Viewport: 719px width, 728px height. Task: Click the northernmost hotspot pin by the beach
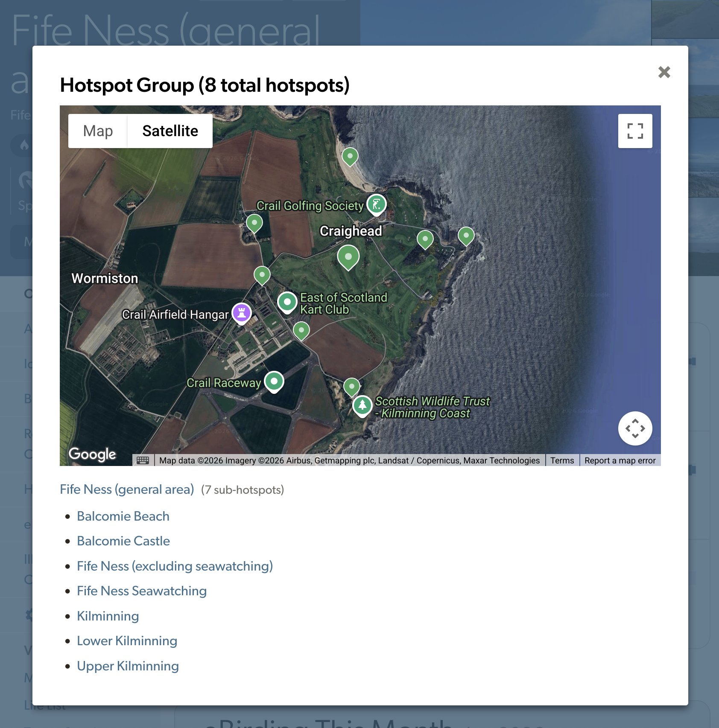coord(350,157)
